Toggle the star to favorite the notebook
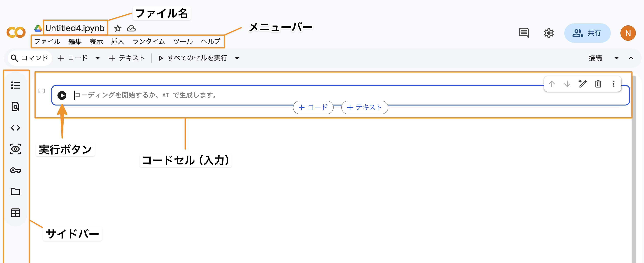 click(118, 28)
